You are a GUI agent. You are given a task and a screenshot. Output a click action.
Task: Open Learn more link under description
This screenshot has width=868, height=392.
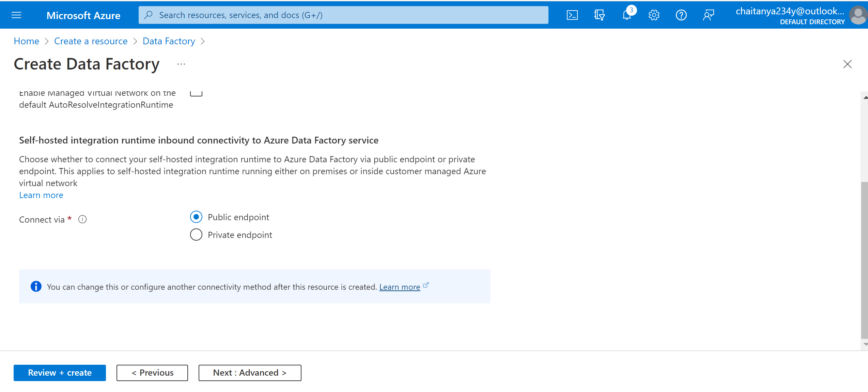pos(41,195)
